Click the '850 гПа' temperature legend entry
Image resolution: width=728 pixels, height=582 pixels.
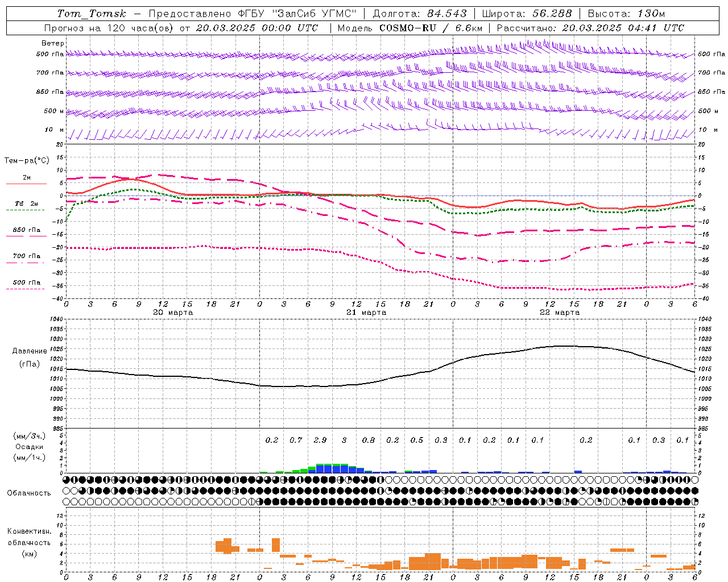pyautogui.click(x=27, y=230)
